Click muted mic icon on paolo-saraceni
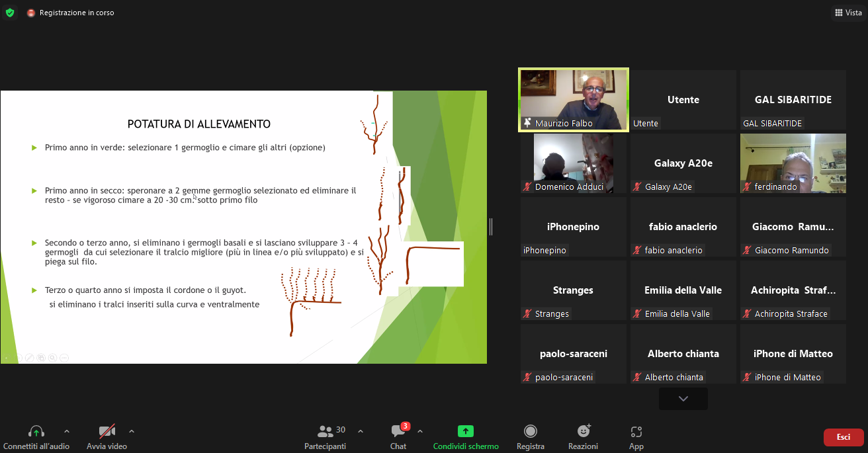Screen dimensions: 868x453 coord(528,378)
